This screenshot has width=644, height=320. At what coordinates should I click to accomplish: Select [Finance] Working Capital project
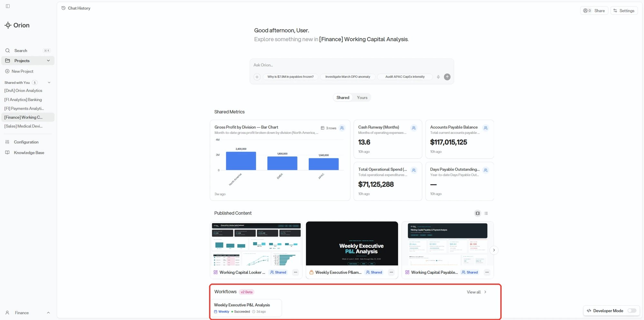(28, 117)
